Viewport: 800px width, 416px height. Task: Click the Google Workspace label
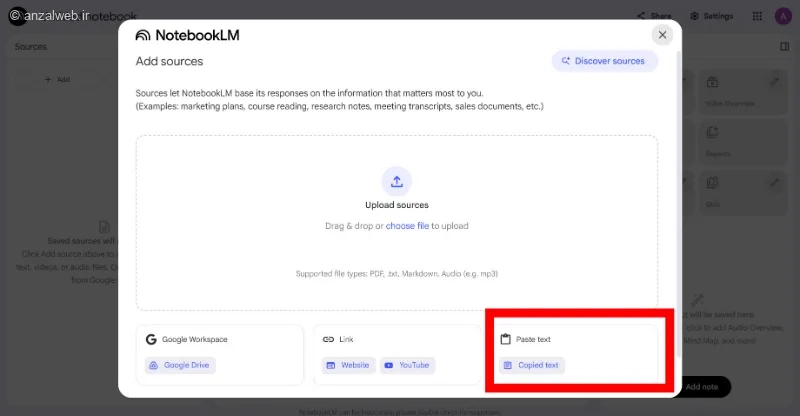[x=194, y=339]
